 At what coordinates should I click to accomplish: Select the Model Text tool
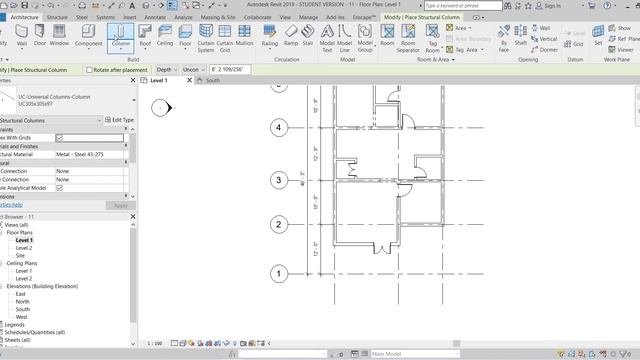tap(327, 38)
